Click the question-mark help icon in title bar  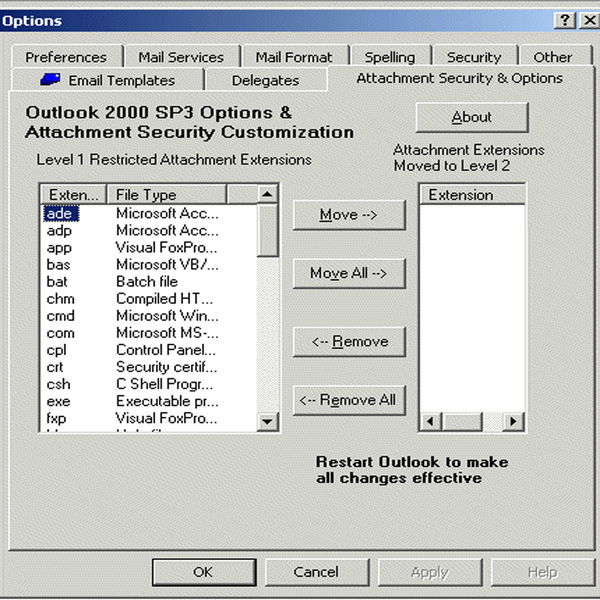565,20
